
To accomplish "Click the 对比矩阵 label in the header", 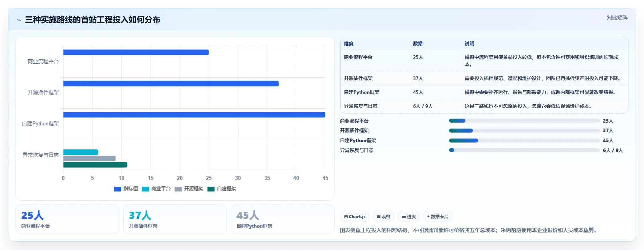I will coord(617,18).
